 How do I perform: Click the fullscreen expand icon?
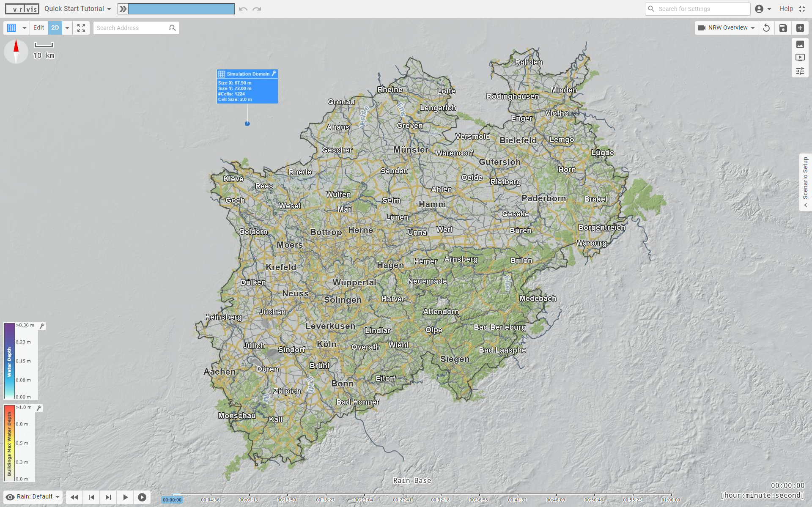(x=81, y=28)
